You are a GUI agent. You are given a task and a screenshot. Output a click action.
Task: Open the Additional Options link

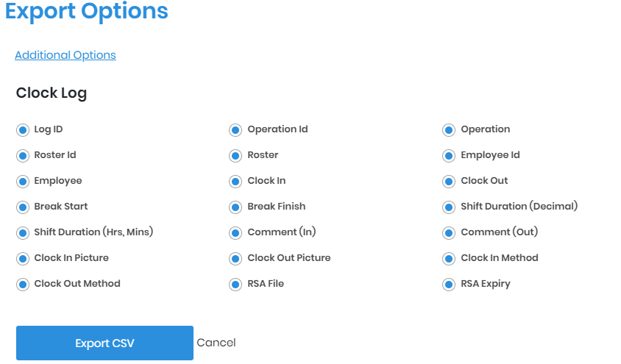click(65, 55)
